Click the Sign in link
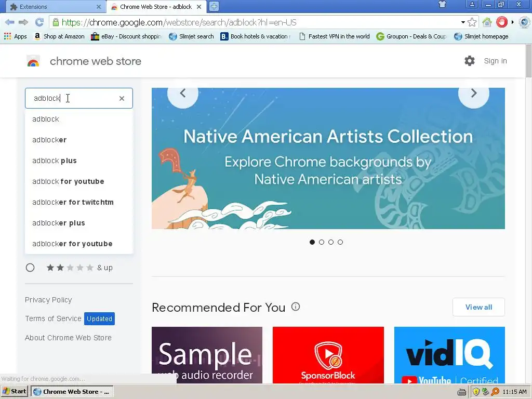 [495, 61]
